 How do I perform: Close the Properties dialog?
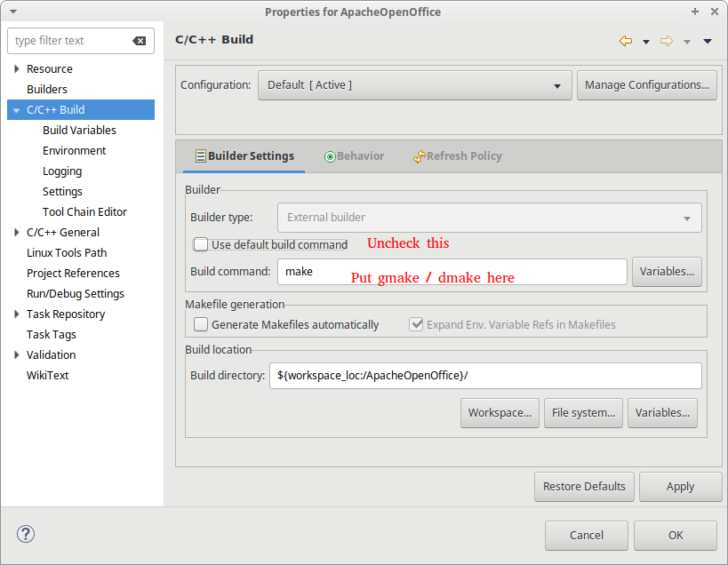click(715, 12)
